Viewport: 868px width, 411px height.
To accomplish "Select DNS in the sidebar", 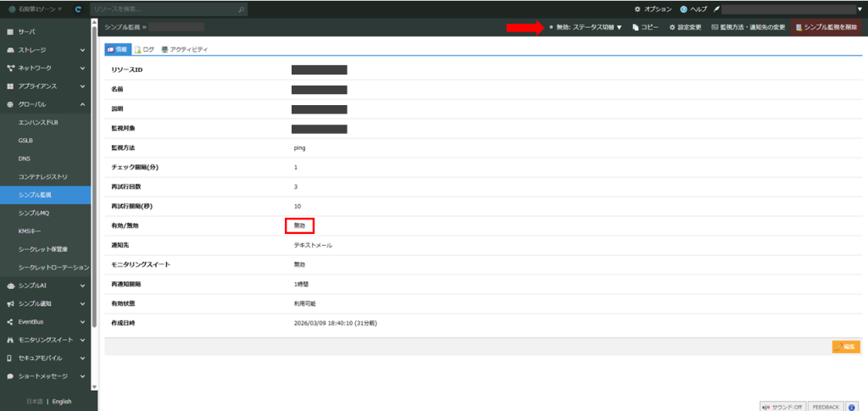I will click(25, 158).
